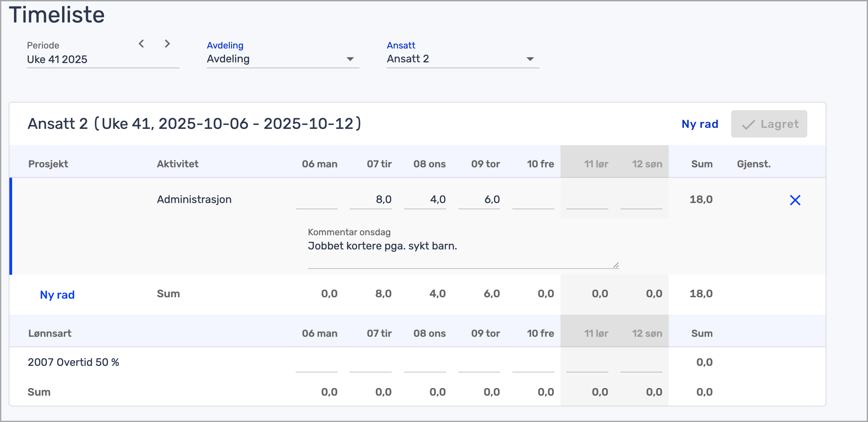Click Overtid 50 % Monday field
The height and width of the screenshot is (422, 868).
[x=316, y=363]
